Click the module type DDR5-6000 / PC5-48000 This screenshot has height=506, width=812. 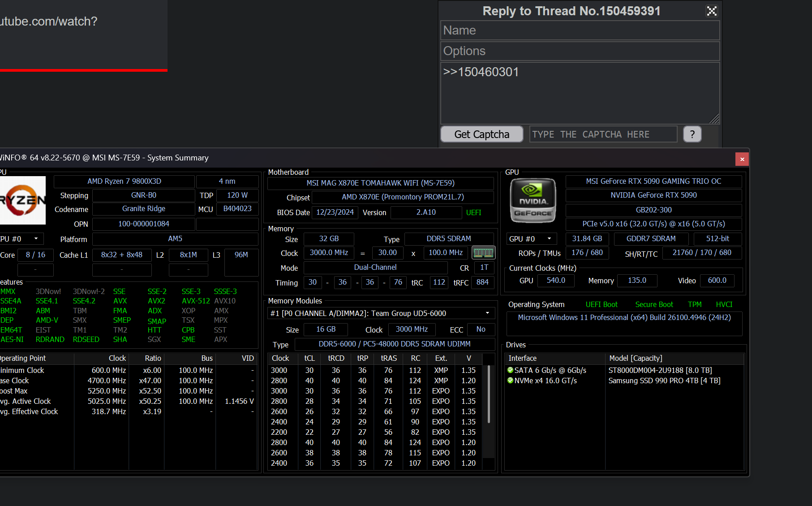(x=395, y=344)
